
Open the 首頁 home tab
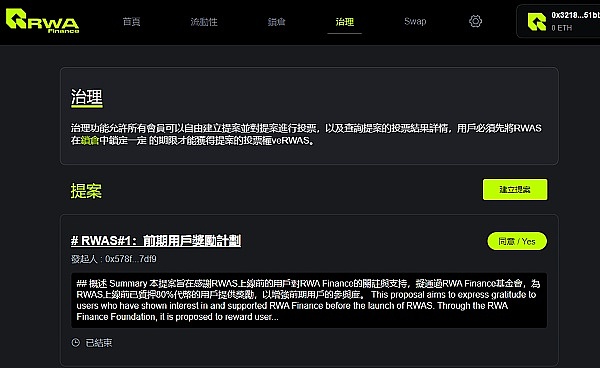(x=131, y=21)
